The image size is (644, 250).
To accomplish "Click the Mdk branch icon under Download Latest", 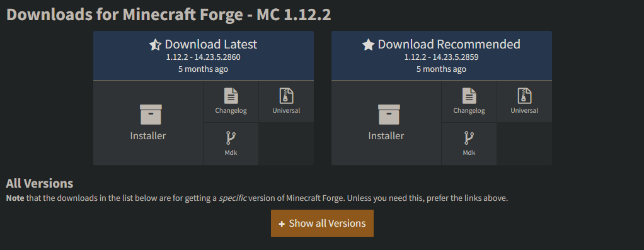I will (x=231, y=138).
